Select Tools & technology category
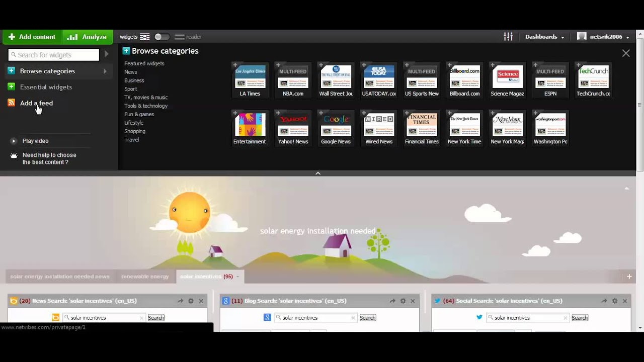Image resolution: width=644 pixels, height=362 pixels. click(146, 106)
